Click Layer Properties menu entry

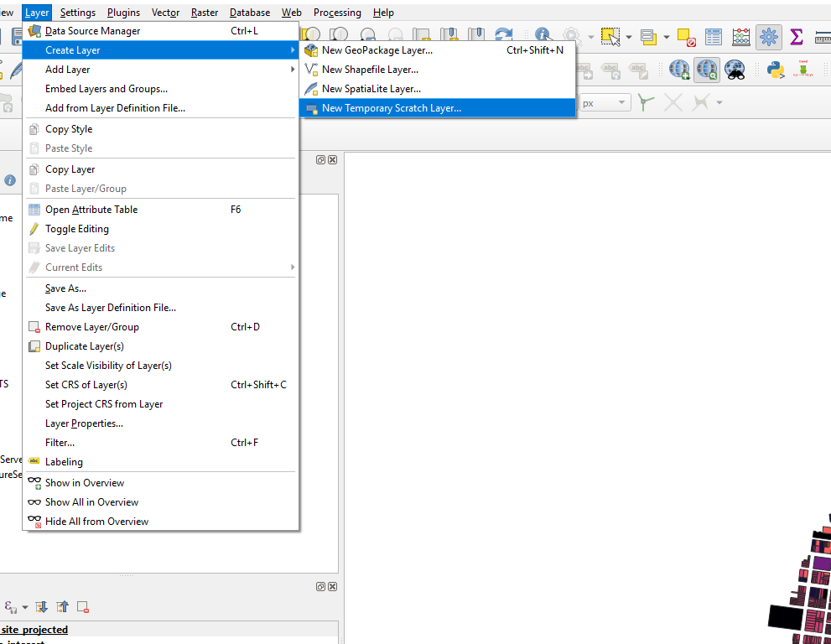pyautogui.click(x=84, y=423)
